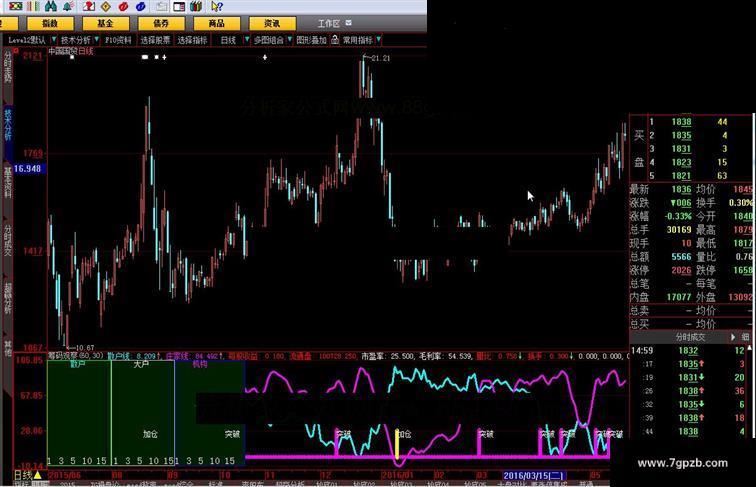Click the 大户 box in indicator panel
Image resolution: width=756 pixels, height=487 pixels.
pos(143,413)
